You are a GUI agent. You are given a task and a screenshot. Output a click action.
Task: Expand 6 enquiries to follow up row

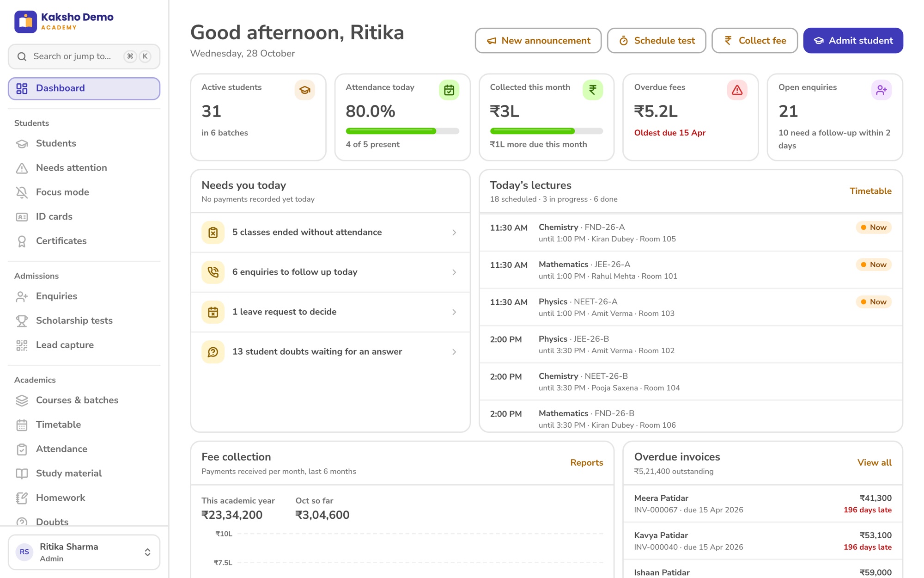330,272
